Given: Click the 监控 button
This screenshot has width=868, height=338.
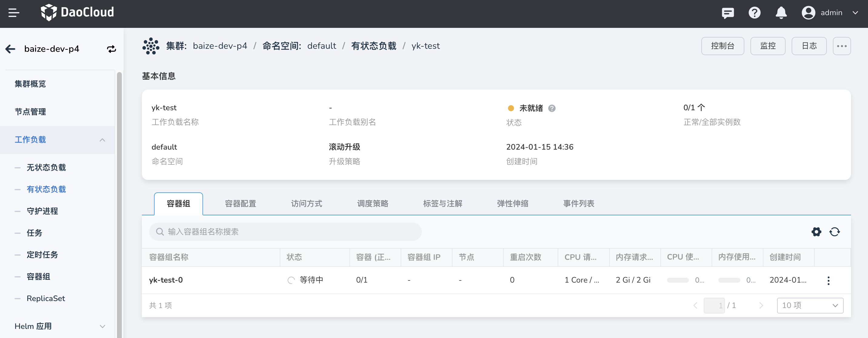Looking at the screenshot, I should click(768, 46).
